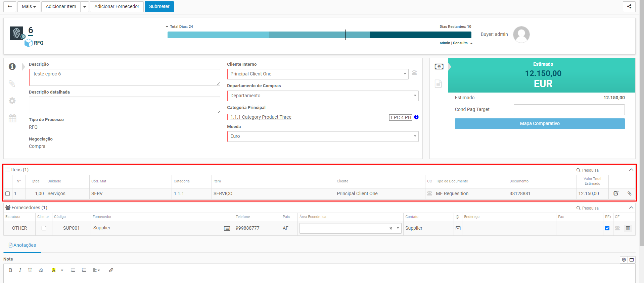Open the paragraph alignment dropdown

(96, 270)
